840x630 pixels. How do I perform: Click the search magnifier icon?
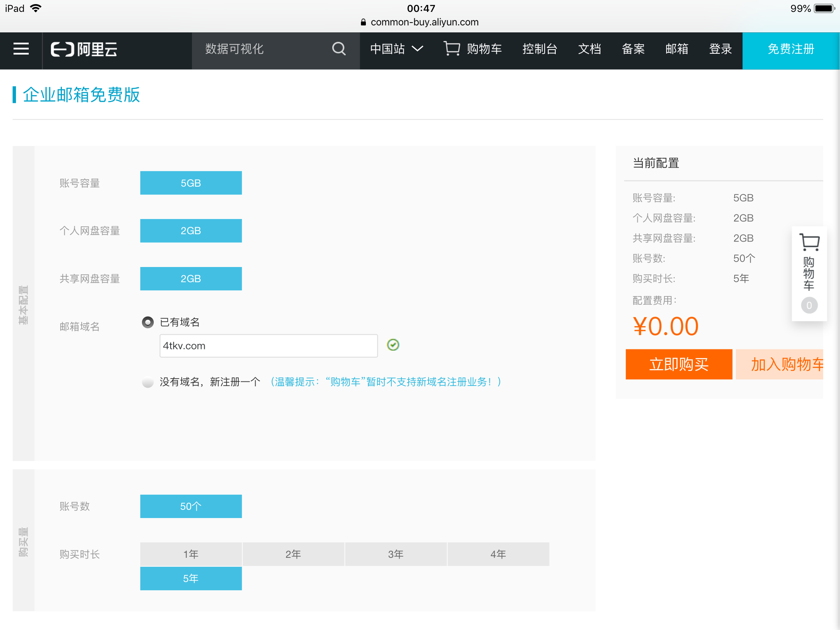click(x=339, y=49)
